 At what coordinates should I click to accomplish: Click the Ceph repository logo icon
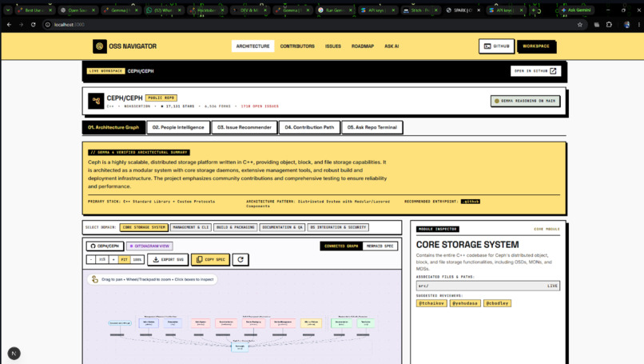pyautogui.click(x=96, y=101)
